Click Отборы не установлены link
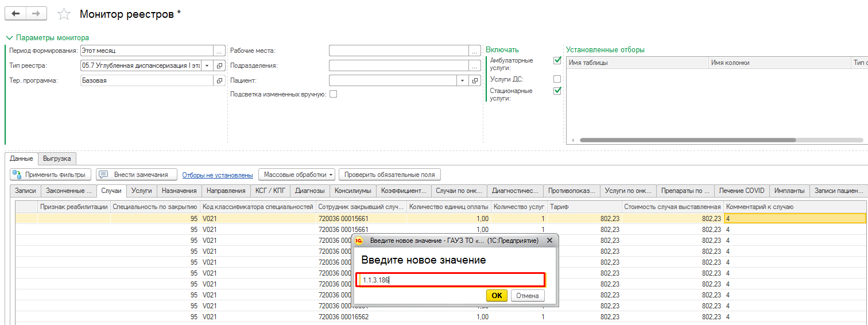Viewport: 868px width, 325px height. point(218,175)
